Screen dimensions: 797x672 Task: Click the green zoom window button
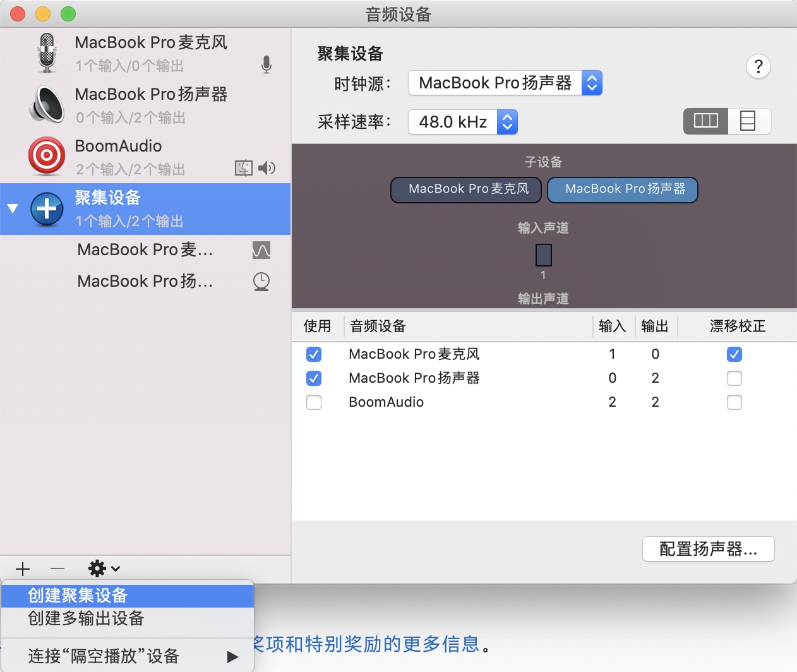(x=68, y=13)
